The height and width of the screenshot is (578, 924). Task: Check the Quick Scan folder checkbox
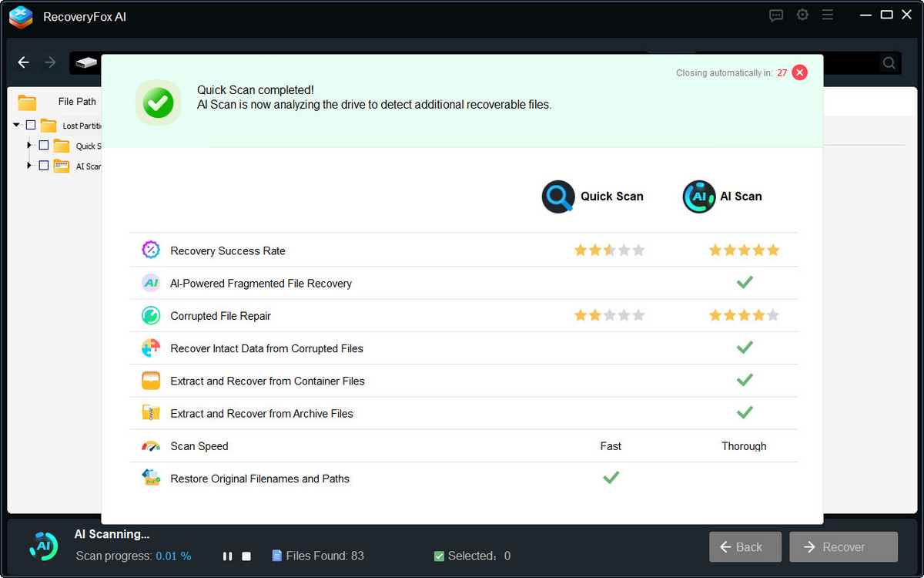(44, 145)
